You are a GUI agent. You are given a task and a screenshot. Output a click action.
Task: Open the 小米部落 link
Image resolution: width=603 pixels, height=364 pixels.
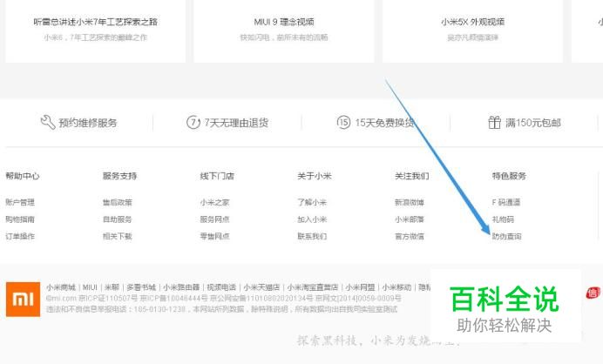coord(410,219)
